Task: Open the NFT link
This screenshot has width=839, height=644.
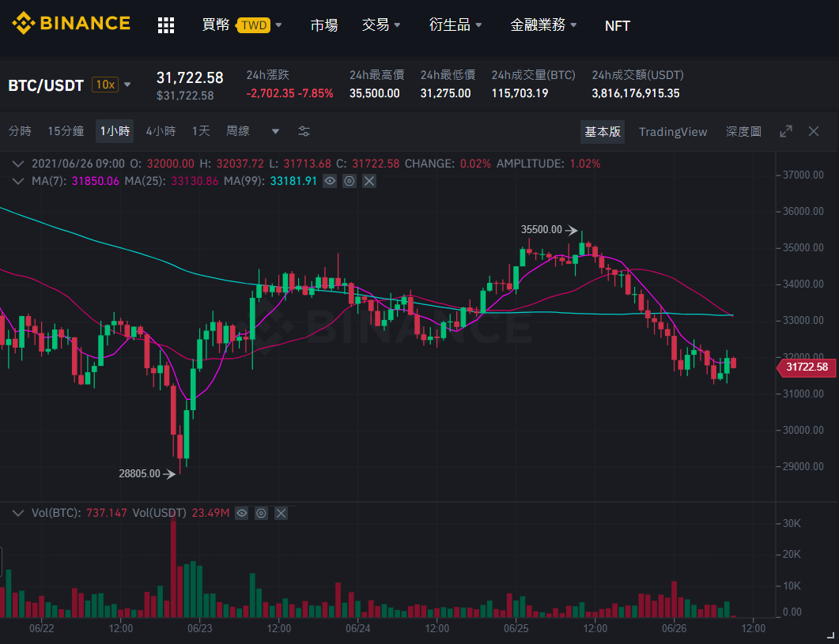Action: pyautogui.click(x=617, y=25)
